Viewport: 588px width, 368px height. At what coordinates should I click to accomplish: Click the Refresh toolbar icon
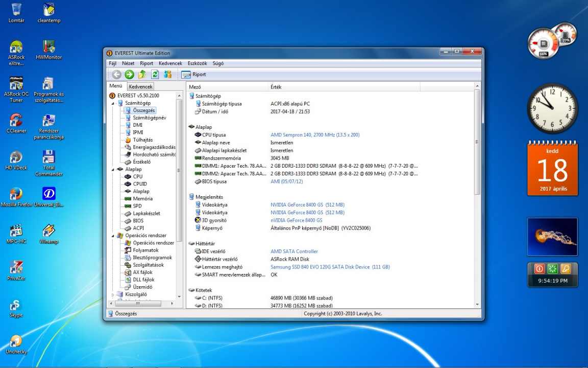pyautogui.click(x=155, y=74)
